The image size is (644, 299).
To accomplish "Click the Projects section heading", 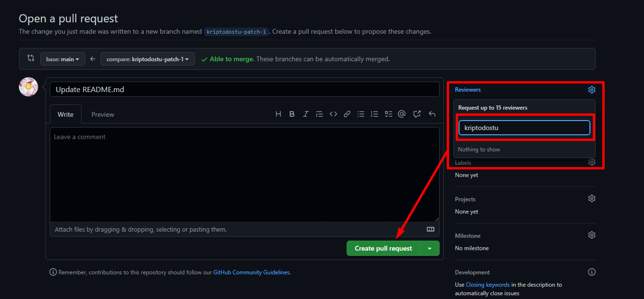I will coord(465,199).
